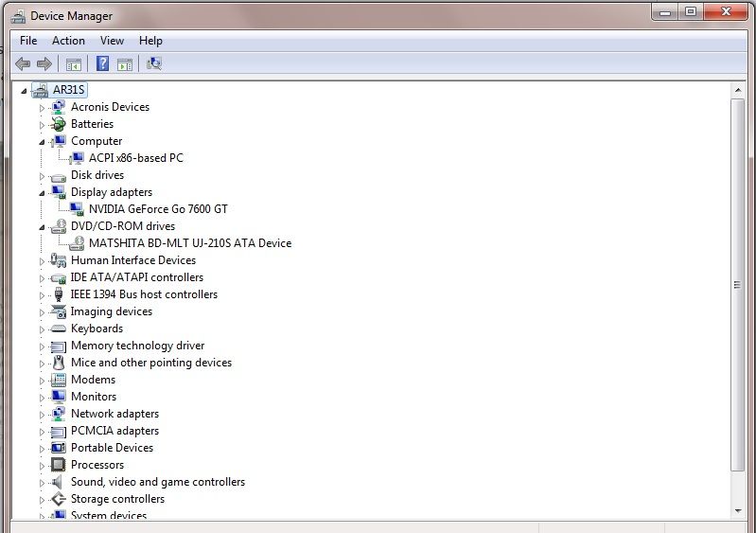Screen dimensions: 756x533
Task: Collapse the Display adapters node
Action: 42,192
